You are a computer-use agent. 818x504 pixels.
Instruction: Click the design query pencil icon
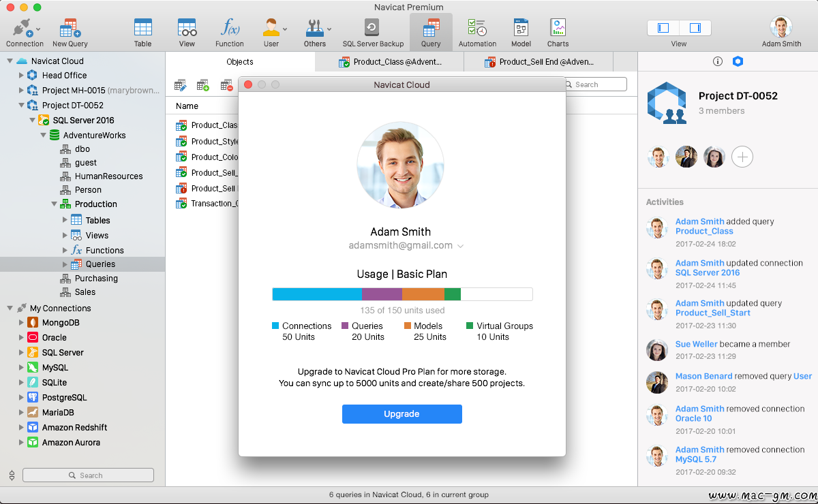click(x=181, y=85)
